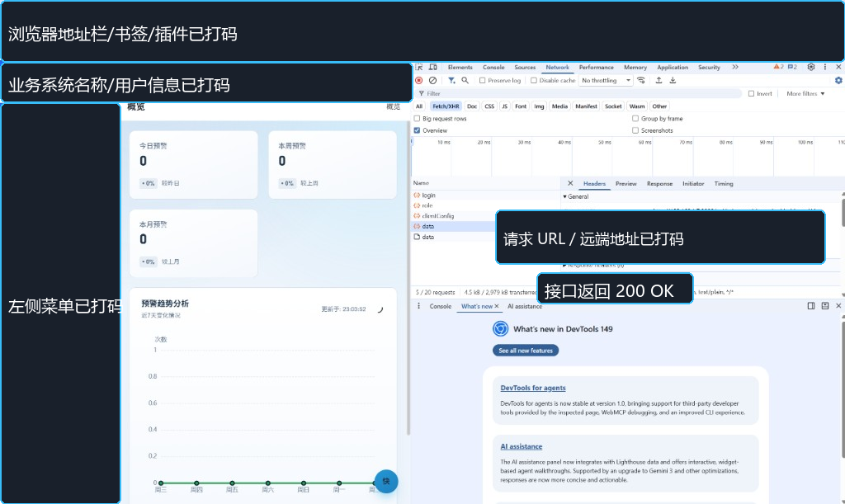The width and height of the screenshot is (845, 504).
Task: Expand the More filters dropdown
Action: click(x=805, y=94)
